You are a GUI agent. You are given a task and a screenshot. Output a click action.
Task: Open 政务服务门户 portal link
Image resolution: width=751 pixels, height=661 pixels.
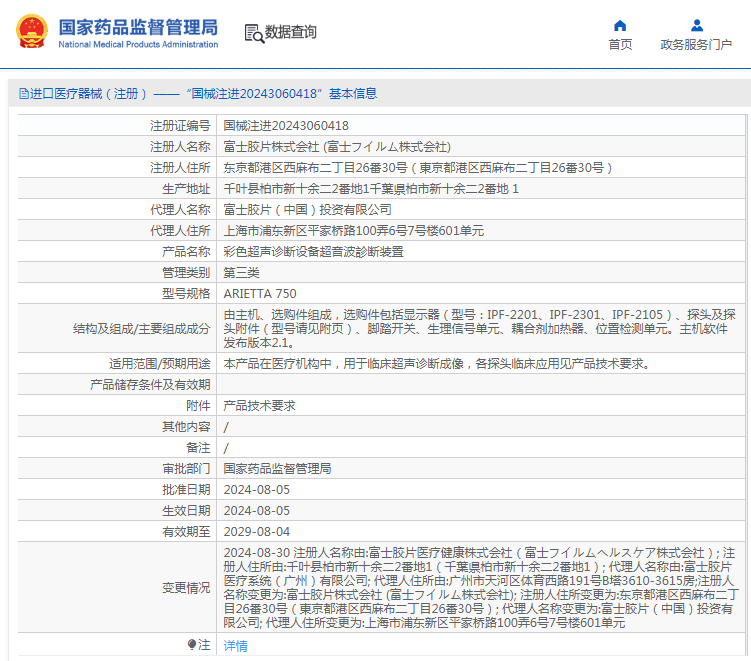[x=696, y=45]
